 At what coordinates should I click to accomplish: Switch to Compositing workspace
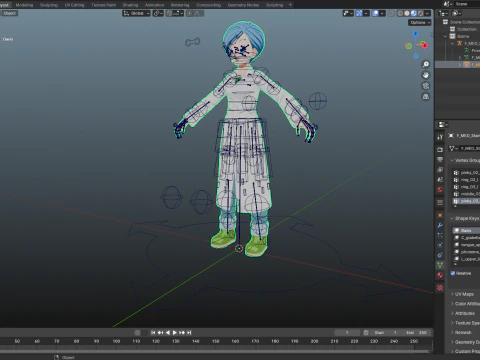[x=208, y=5]
